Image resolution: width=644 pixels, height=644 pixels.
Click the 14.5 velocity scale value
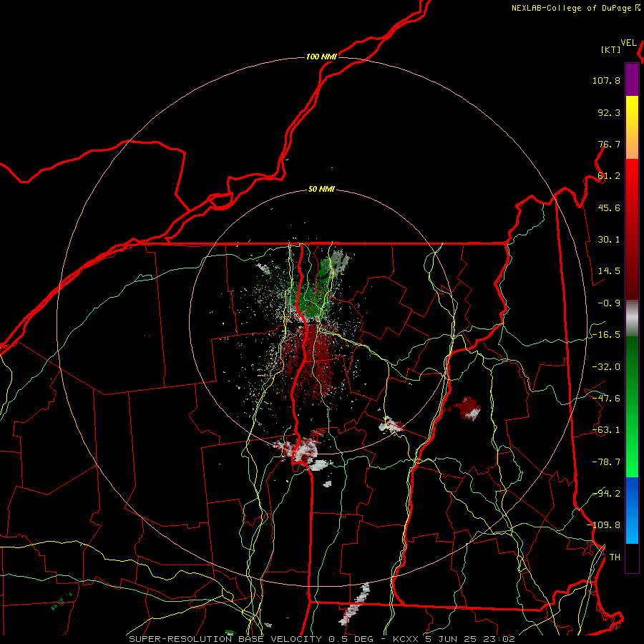click(x=609, y=271)
